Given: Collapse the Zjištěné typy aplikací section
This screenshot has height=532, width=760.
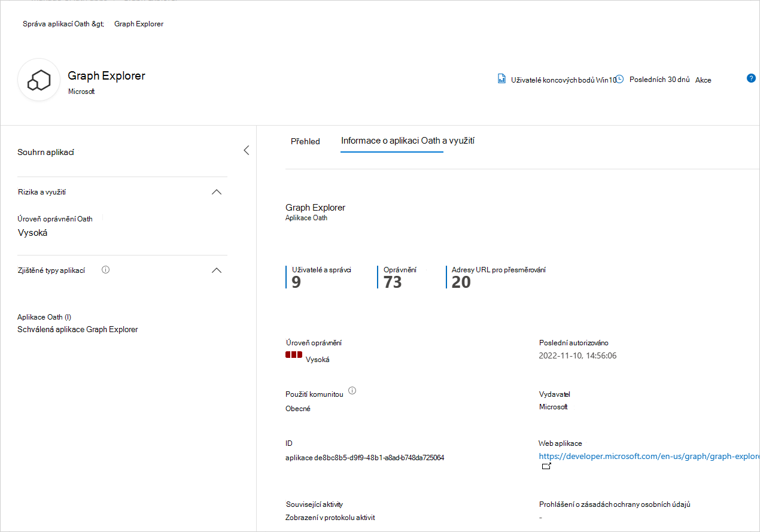Looking at the screenshot, I should click(217, 270).
